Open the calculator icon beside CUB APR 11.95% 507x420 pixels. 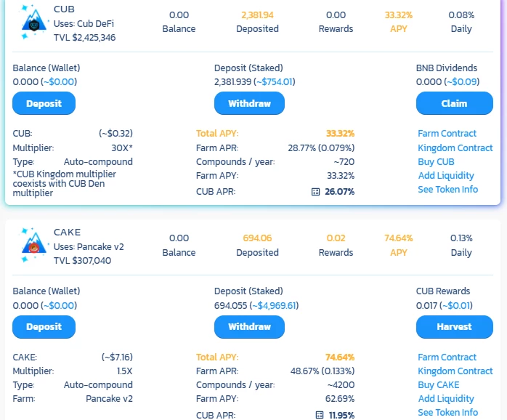tap(319, 415)
